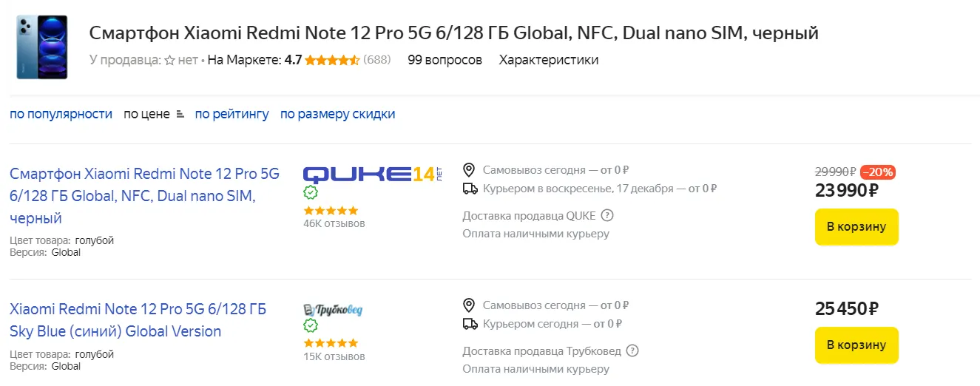Add Трубковед offer for 25 450 ₽ to cart
This screenshot has height=386, width=980.
click(x=856, y=345)
